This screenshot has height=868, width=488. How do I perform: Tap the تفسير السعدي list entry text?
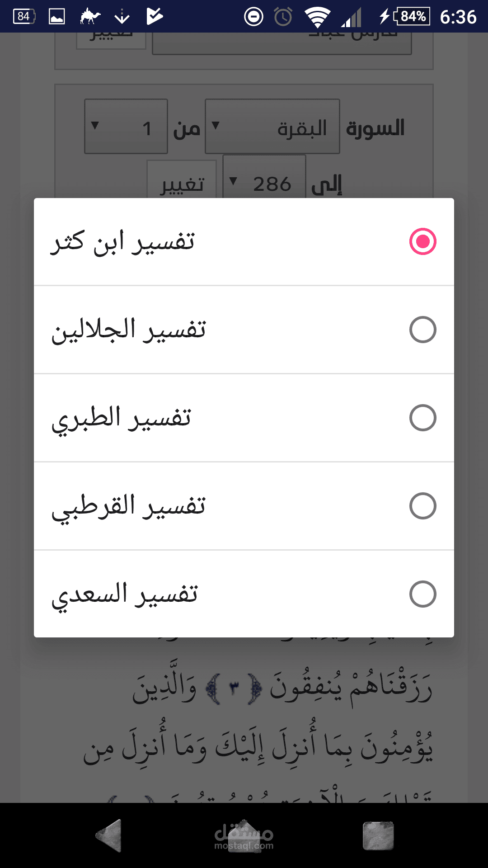(124, 595)
